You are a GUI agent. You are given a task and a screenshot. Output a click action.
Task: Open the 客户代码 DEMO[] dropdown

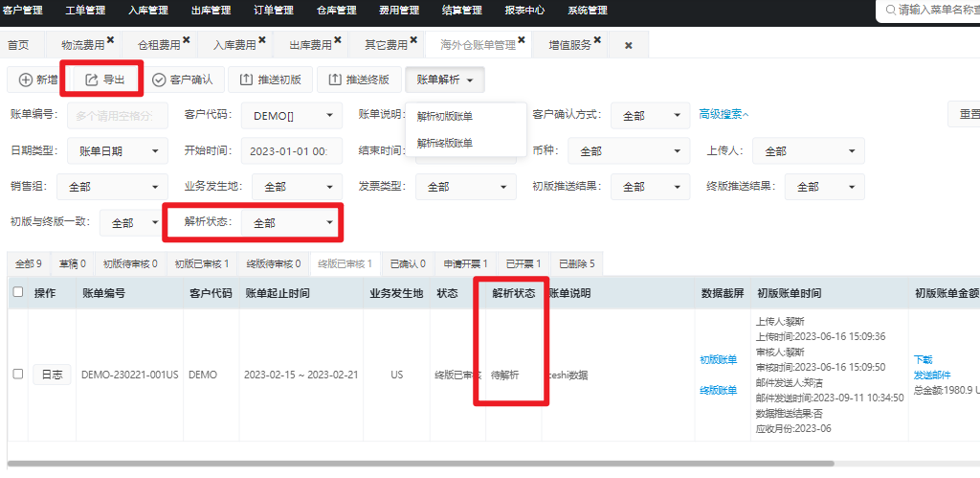click(292, 116)
